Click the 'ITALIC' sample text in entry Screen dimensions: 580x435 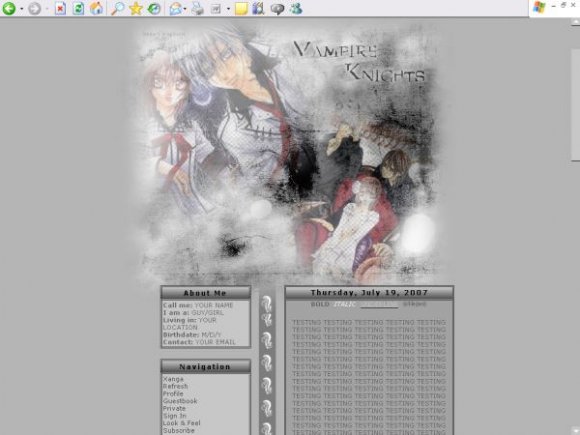point(345,304)
